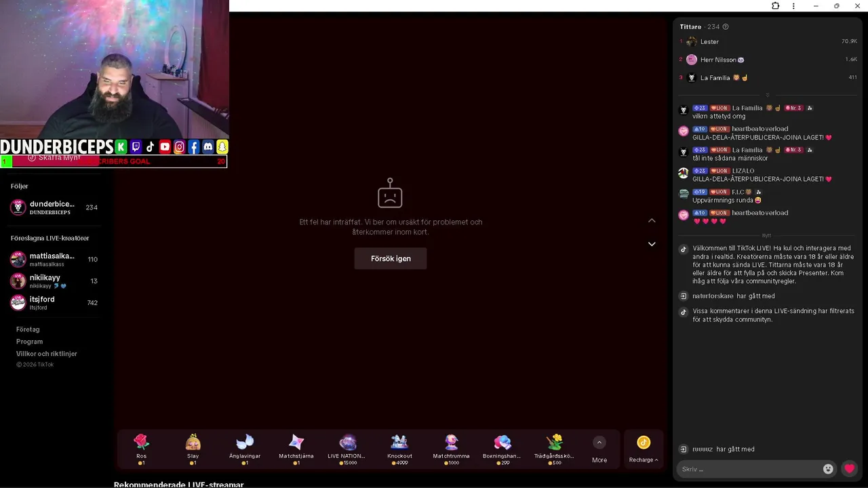Click 'tål inte sådana människor' chat message
The image size is (868, 488).
[730, 158]
